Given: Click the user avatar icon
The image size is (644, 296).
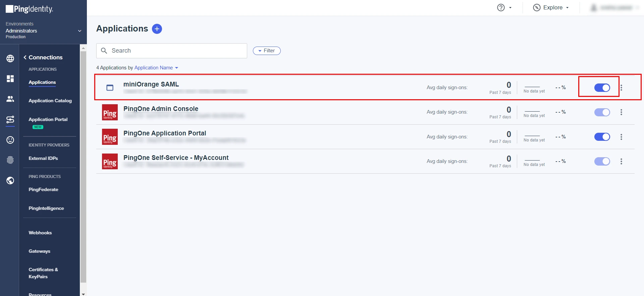Looking at the screenshot, I should pyautogui.click(x=594, y=8).
